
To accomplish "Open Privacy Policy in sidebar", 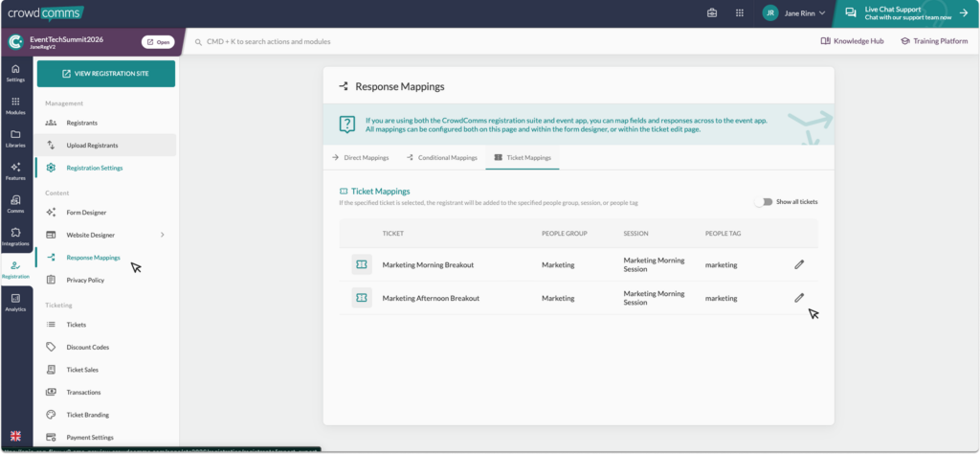I will [106, 280].
